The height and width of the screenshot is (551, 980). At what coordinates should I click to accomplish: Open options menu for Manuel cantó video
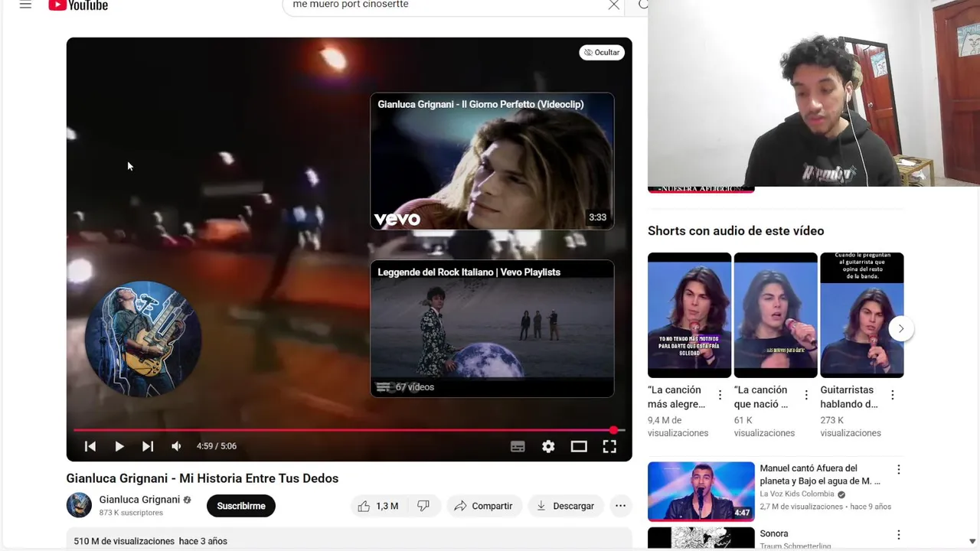(899, 469)
